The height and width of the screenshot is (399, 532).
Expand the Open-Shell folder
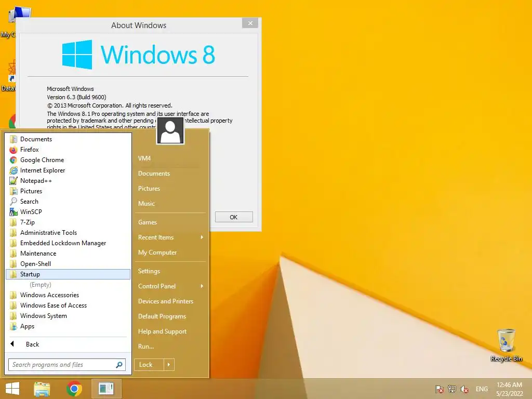click(x=68, y=263)
